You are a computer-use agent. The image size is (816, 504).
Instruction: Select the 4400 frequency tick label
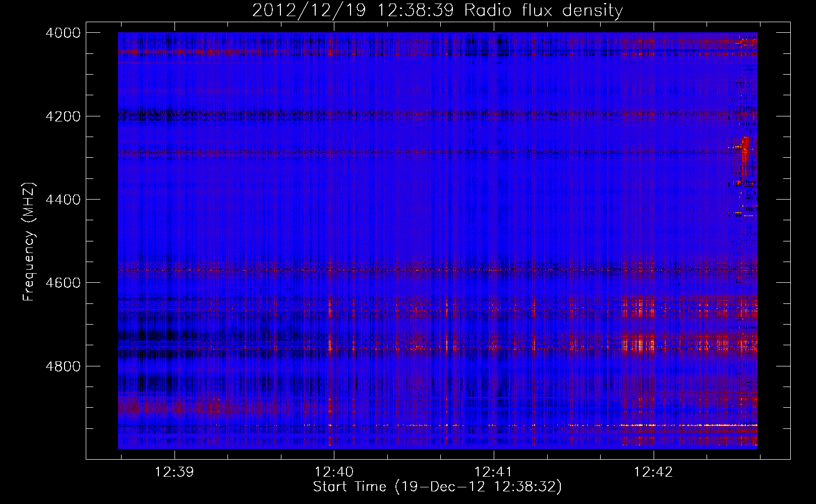pos(63,200)
